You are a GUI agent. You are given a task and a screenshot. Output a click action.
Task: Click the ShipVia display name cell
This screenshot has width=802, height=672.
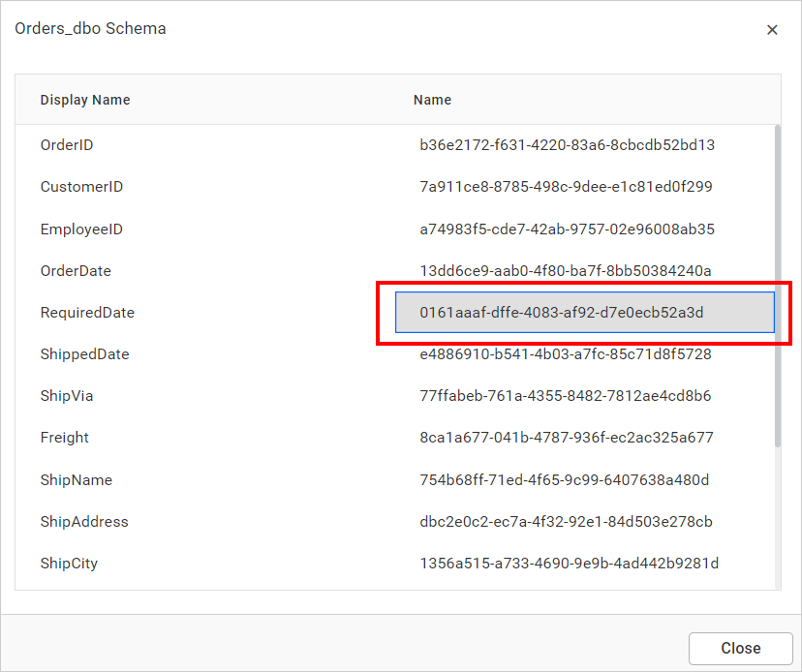click(67, 396)
